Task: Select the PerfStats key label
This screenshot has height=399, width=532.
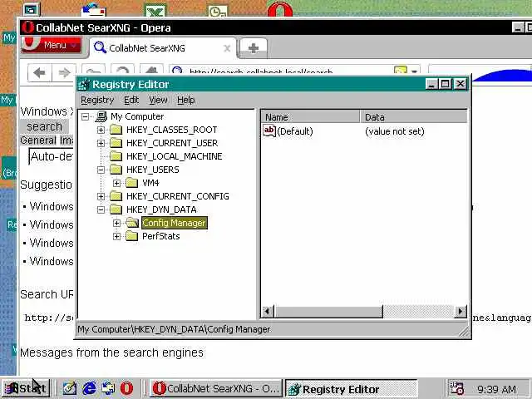Action: click(x=160, y=236)
